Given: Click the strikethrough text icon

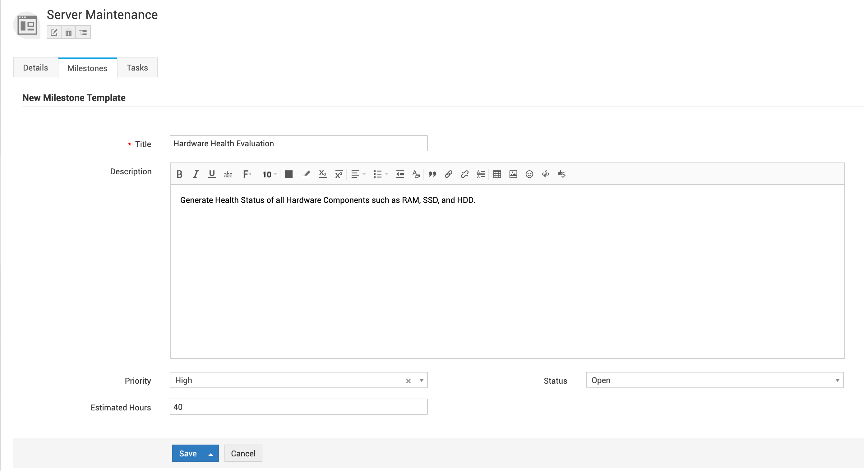Looking at the screenshot, I should pyautogui.click(x=228, y=174).
